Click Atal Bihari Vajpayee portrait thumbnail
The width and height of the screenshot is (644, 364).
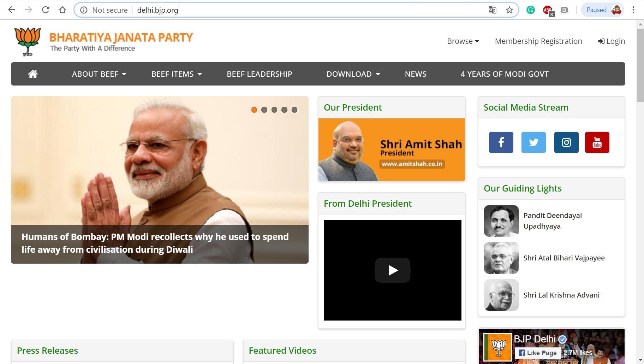501,258
